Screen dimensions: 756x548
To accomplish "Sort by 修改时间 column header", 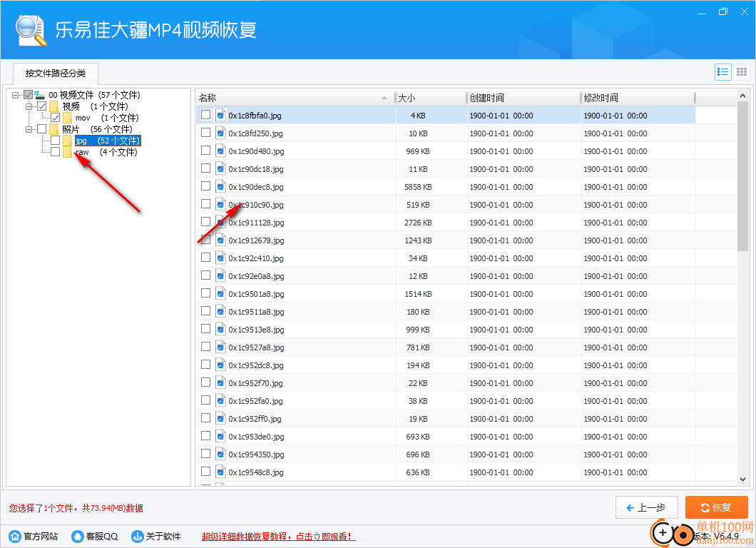I will 638,98.
